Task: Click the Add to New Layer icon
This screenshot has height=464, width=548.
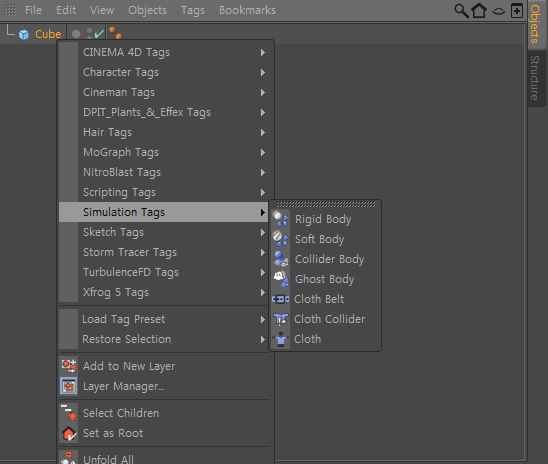Action: [69, 366]
